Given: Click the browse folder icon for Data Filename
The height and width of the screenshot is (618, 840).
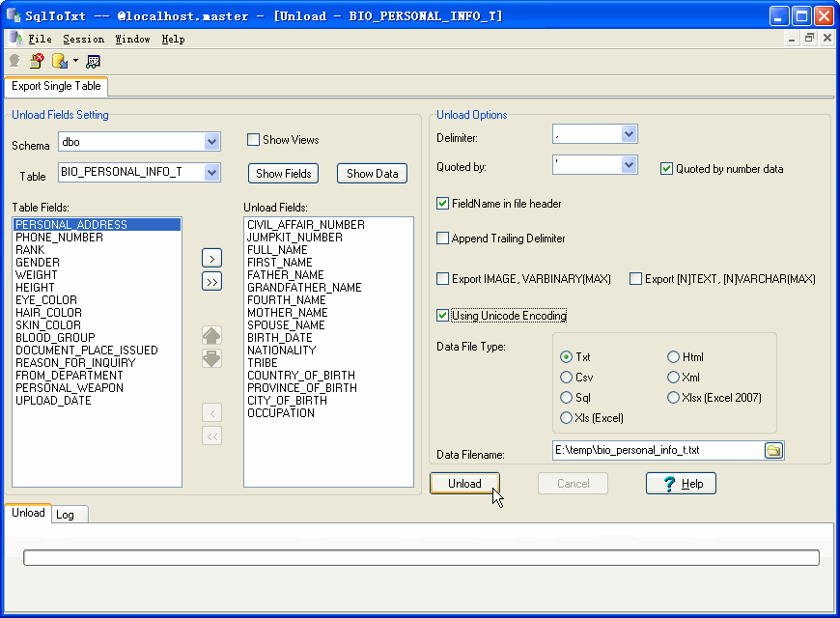Looking at the screenshot, I should (x=773, y=450).
